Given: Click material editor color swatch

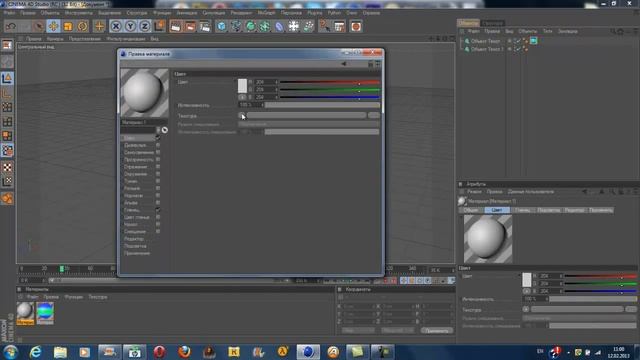Looking at the screenshot, I should 242,86.
